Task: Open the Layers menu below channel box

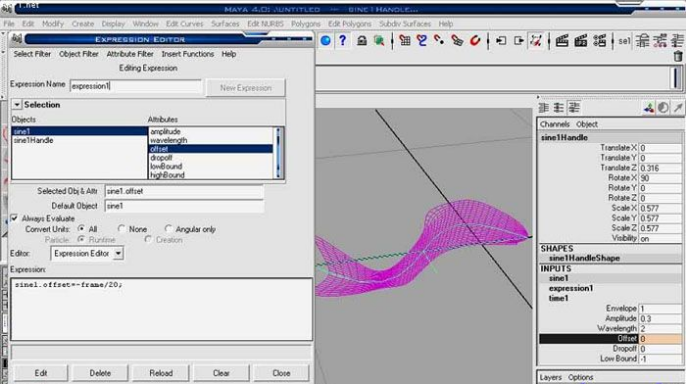Action: (x=551, y=377)
